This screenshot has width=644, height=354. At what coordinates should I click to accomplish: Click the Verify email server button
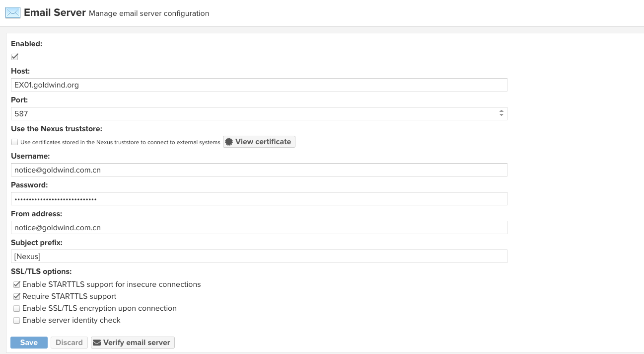click(x=133, y=343)
